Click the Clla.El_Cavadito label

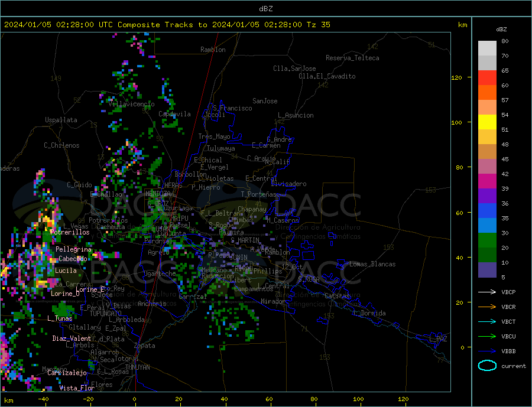pos(327,76)
